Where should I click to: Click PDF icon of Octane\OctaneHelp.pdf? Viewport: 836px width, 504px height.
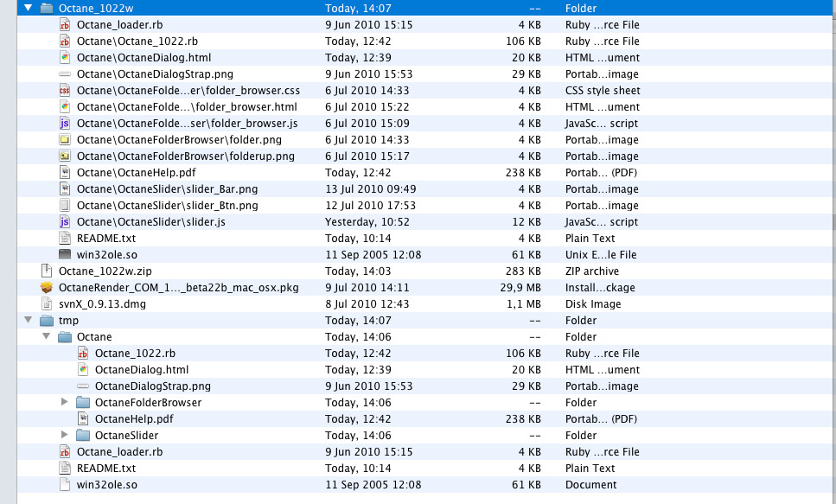pos(65,172)
